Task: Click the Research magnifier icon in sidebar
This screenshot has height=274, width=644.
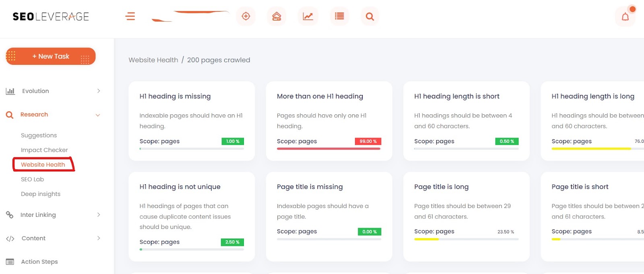Action: pos(10,115)
